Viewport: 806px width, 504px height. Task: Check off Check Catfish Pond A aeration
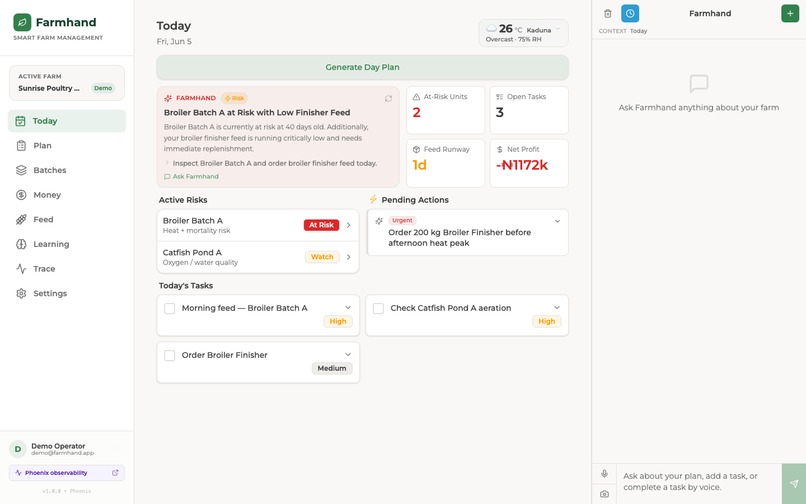378,308
